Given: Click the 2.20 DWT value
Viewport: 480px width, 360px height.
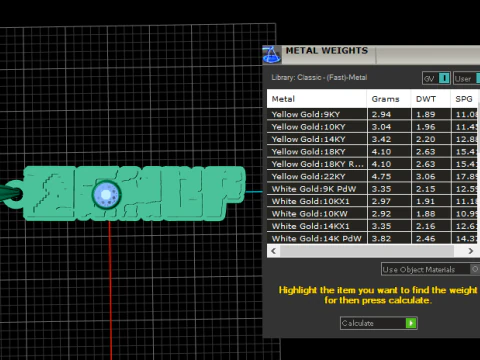Looking at the screenshot, I should point(425,139).
